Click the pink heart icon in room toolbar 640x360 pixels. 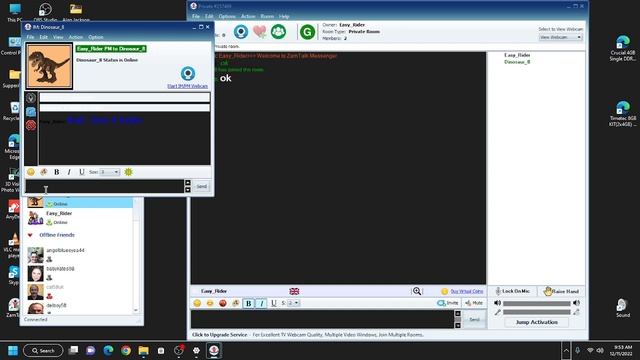click(x=260, y=31)
